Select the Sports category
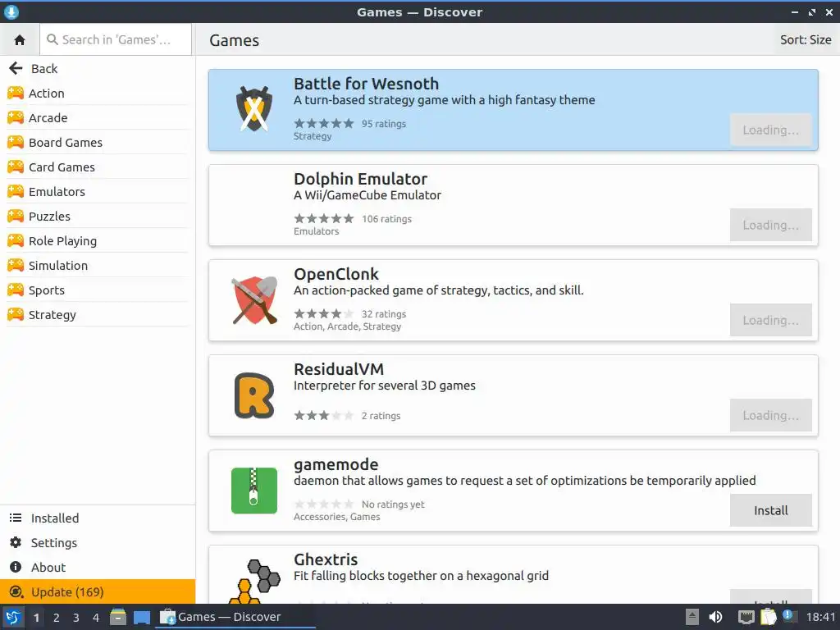840x630 pixels. [x=98, y=290]
